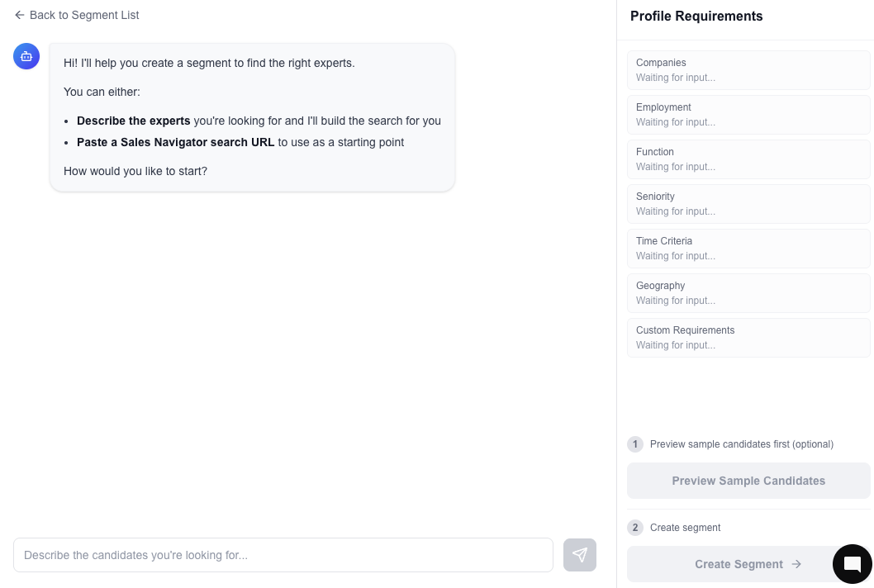
Task: Focus the candidate description input field
Action: pos(283,555)
